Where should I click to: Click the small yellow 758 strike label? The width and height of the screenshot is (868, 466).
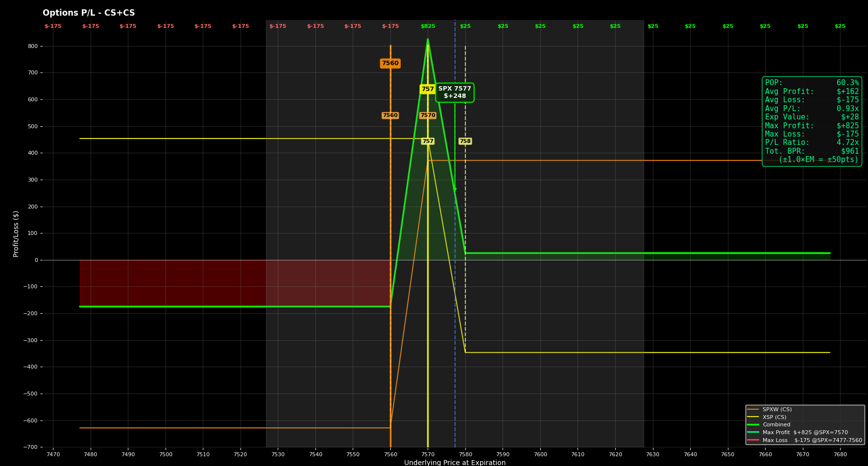point(465,141)
